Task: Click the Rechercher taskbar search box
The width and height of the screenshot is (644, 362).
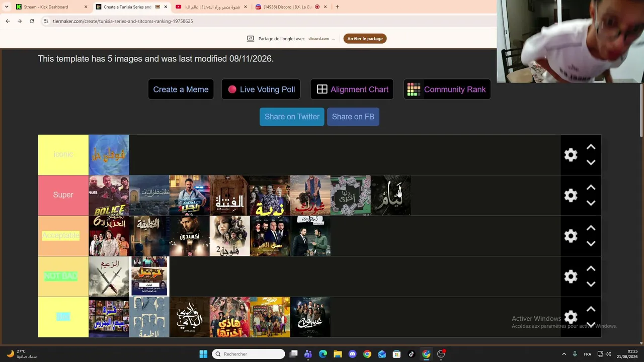Action: 249,354
